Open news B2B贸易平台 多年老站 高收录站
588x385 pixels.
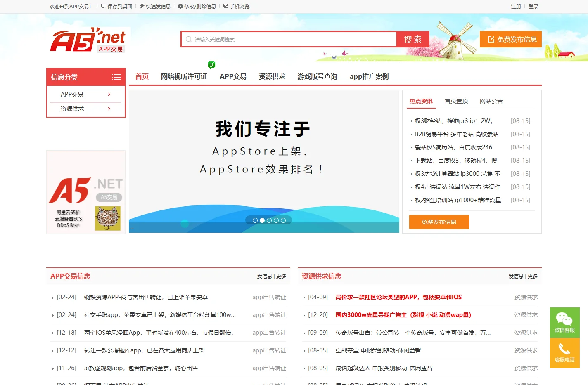(x=457, y=134)
